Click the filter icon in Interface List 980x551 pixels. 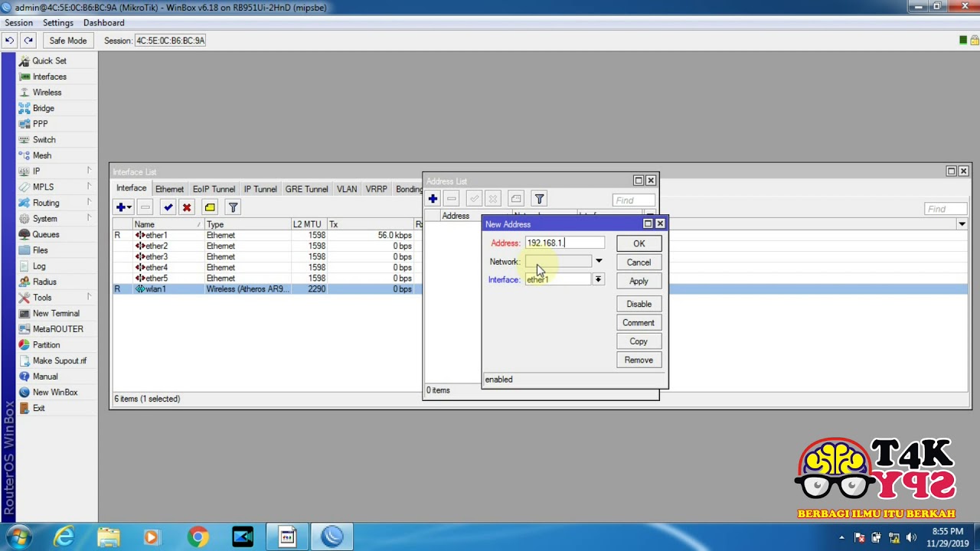[233, 207]
